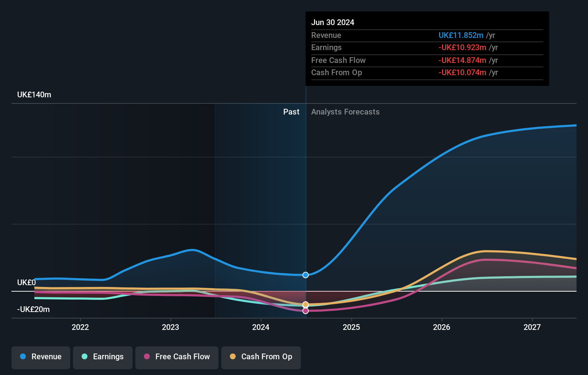Click the 2025 x-axis label
The width and height of the screenshot is (588, 375).
tap(351, 327)
